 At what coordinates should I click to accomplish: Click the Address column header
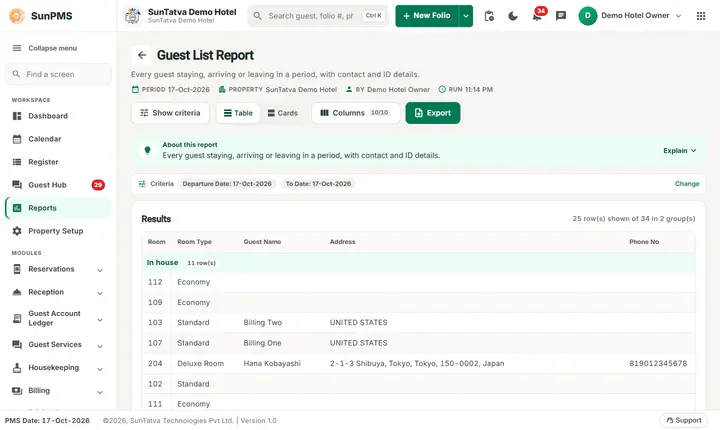(x=343, y=242)
